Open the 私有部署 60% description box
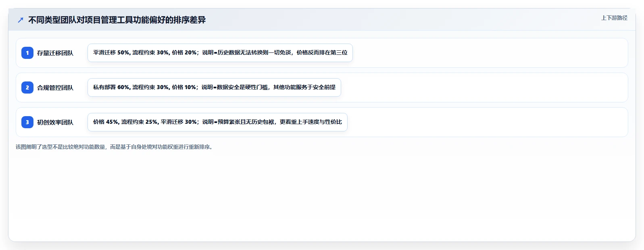This screenshot has width=644, height=250. click(x=214, y=87)
